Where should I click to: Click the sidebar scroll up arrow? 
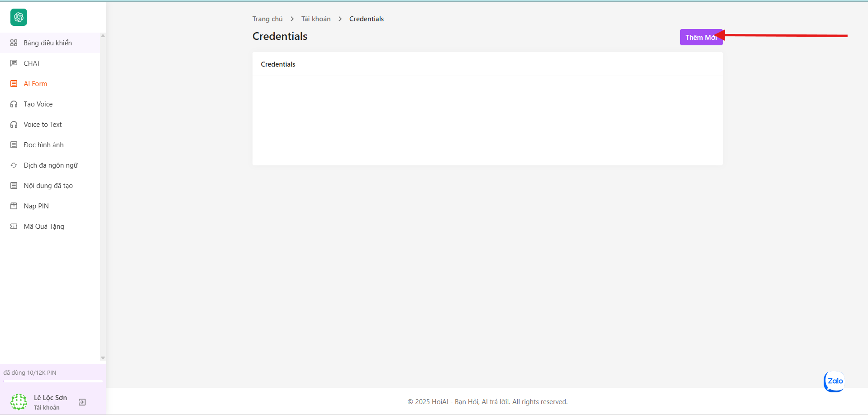point(103,36)
